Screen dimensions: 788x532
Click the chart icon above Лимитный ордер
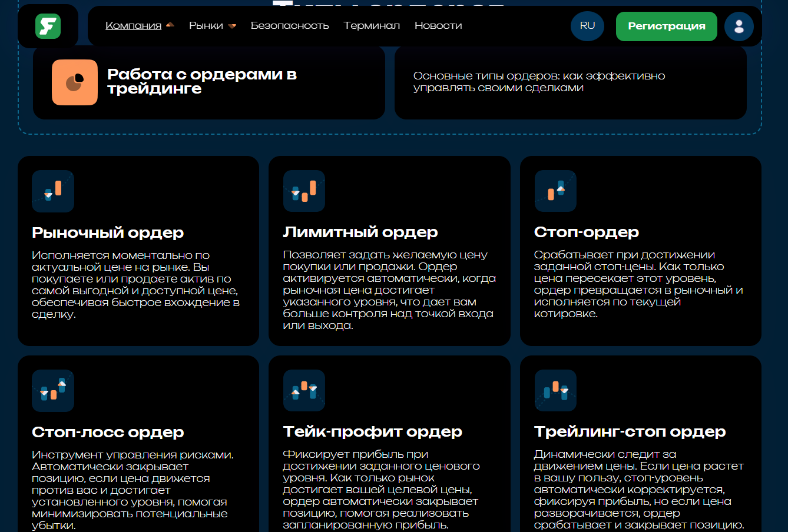click(x=304, y=191)
